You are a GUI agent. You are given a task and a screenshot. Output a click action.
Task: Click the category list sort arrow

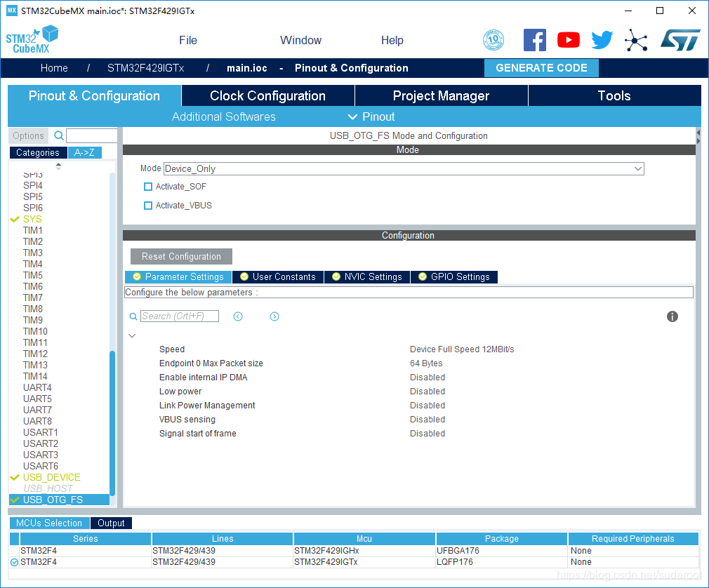click(58, 166)
